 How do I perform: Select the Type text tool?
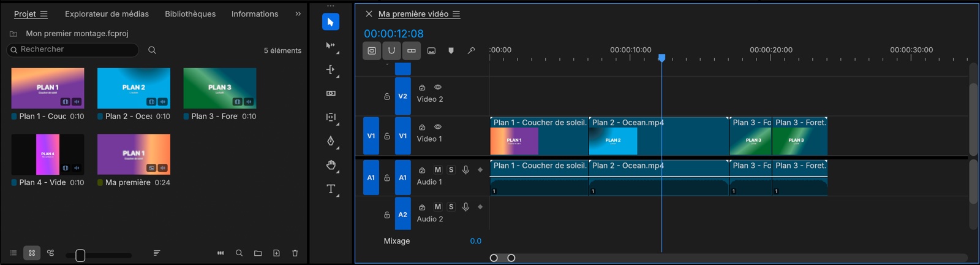tap(331, 189)
